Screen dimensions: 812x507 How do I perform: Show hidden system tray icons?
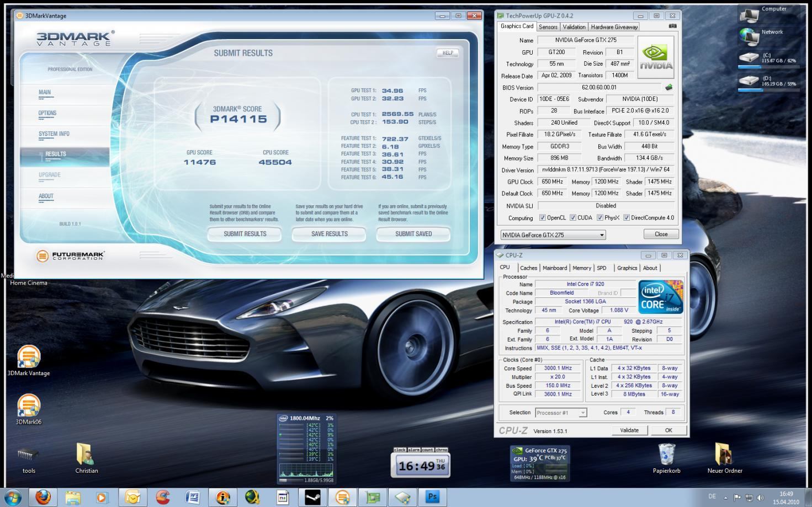(725, 498)
